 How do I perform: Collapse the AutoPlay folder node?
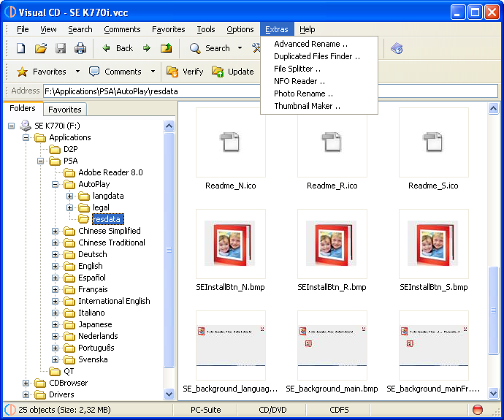click(x=56, y=185)
